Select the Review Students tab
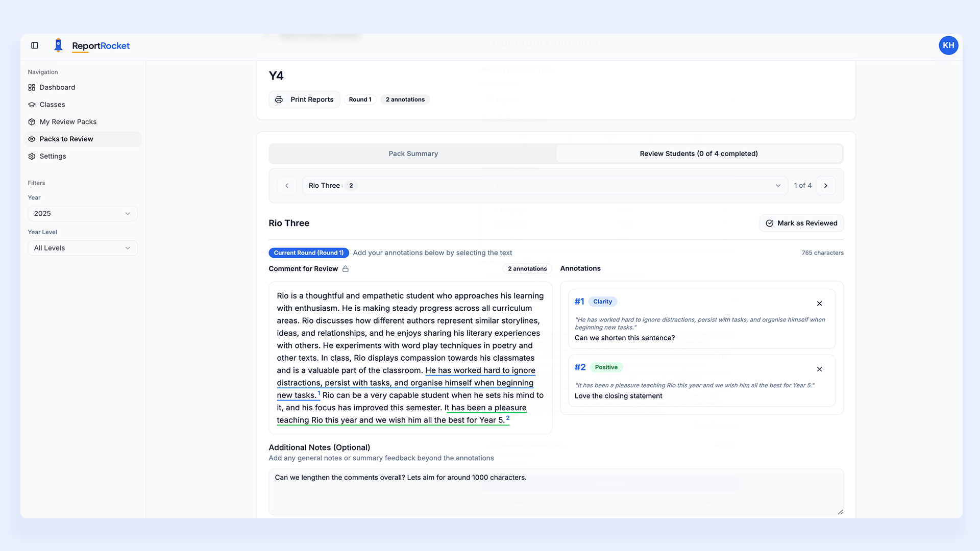Viewport: 980px width, 551px height. [x=698, y=154]
